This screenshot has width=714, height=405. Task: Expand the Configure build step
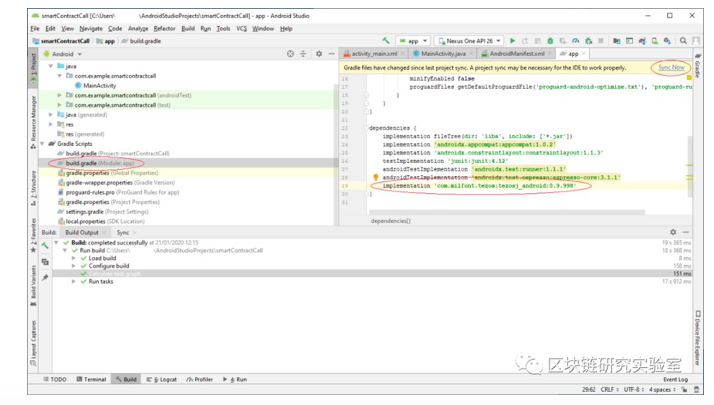(73, 266)
